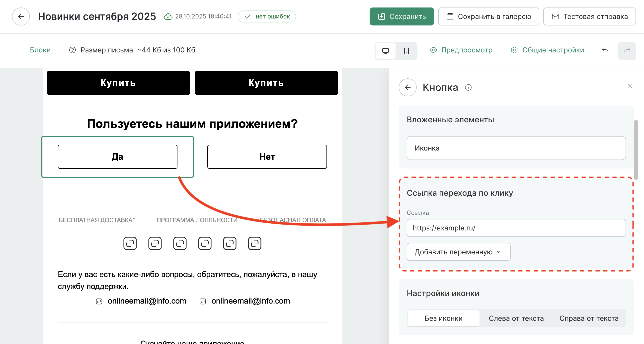Image resolution: width=644 pixels, height=344 pixels.
Task: Open Общие настройки via the gear icon
Action: [x=514, y=50]
